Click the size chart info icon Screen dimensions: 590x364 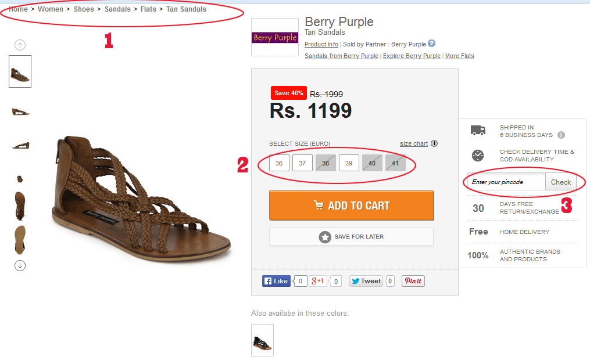click(x=434, y=144)
